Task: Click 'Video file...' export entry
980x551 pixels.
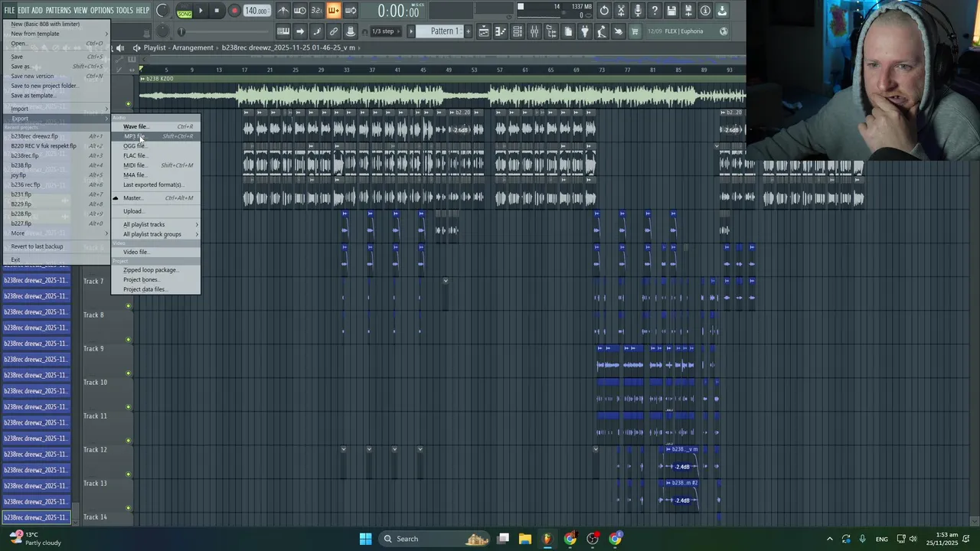Action: [x=156, y=252]
